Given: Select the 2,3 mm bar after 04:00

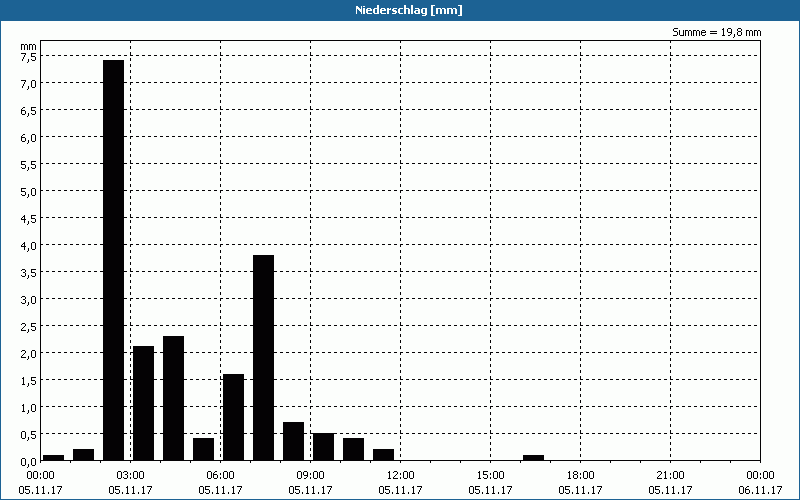Looking at the screenshot, I should pos(173,398).
